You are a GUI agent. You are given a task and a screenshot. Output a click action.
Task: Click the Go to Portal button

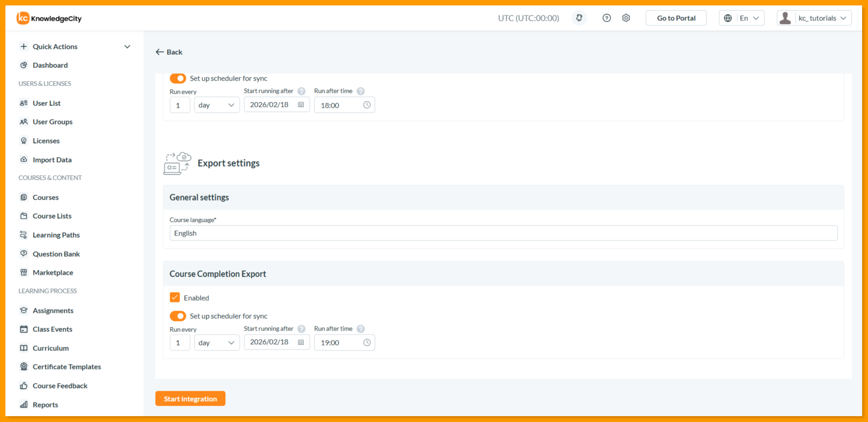[x=676, y=18]
